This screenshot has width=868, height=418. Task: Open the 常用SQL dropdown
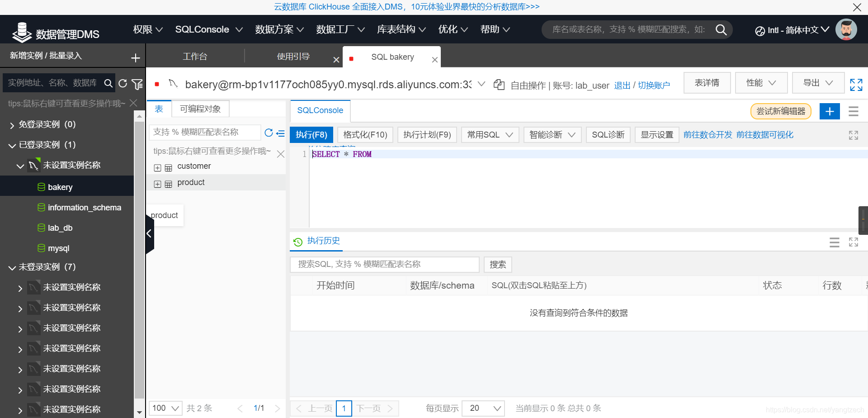point(490,135)
